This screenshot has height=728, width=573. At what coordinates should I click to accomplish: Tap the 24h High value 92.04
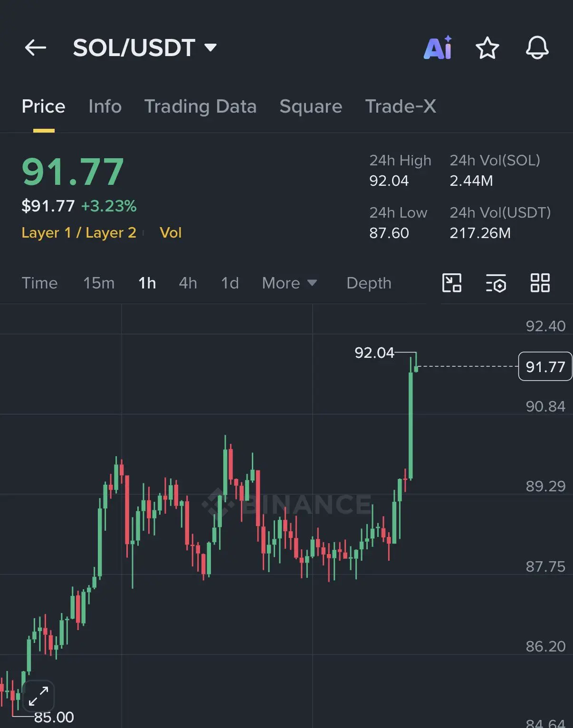tap(389, 181)
